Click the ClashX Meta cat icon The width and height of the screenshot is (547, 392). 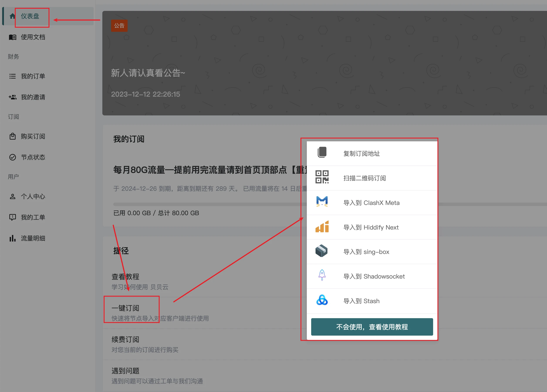click(x=322, y=202)
